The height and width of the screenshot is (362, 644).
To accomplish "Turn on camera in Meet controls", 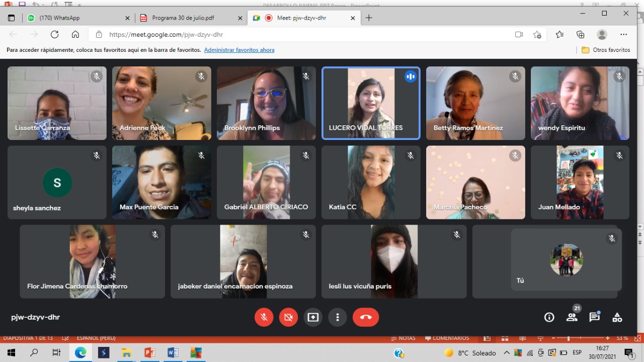I will point(288,317).
